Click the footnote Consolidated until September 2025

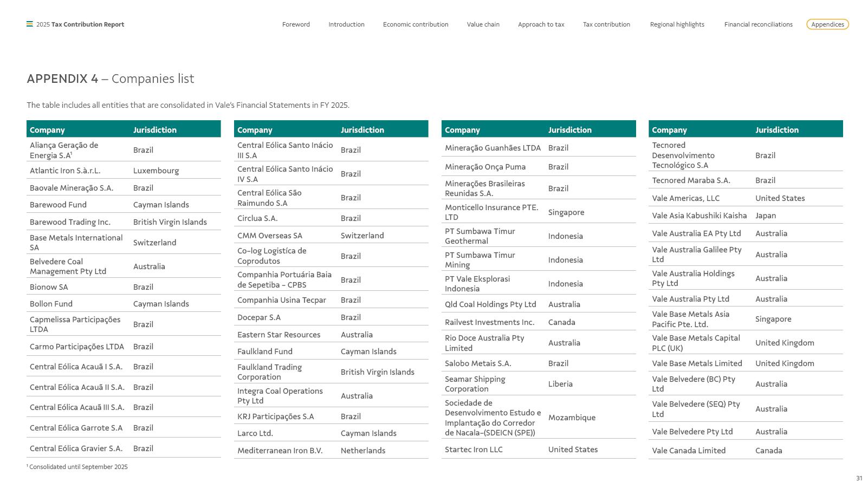[77, 467]
